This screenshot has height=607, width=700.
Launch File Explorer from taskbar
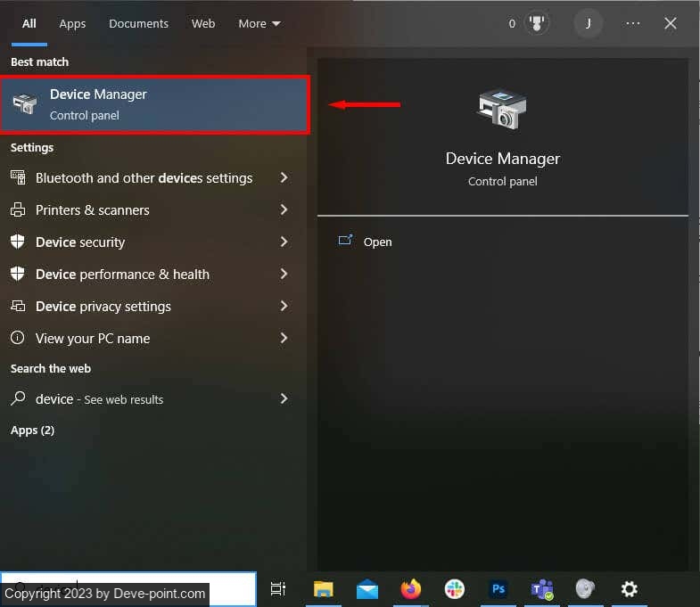(x=324, y=589)
